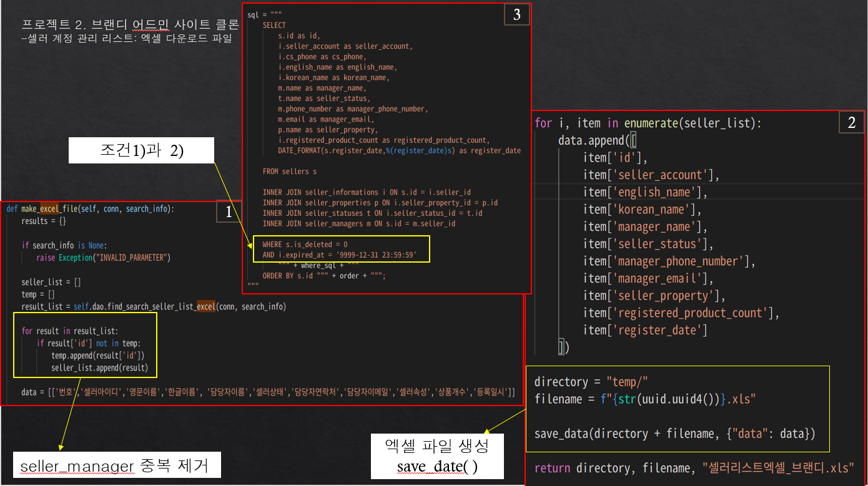Click the "item['manager_email']," line
Screen dimensions: 868x486
tap(648, 279)
